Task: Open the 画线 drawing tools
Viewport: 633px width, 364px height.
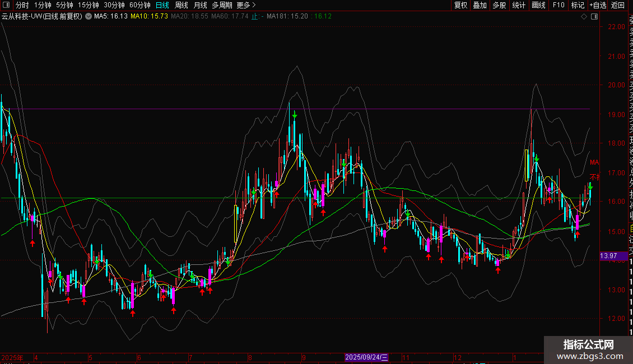Action: pos(538,5)
